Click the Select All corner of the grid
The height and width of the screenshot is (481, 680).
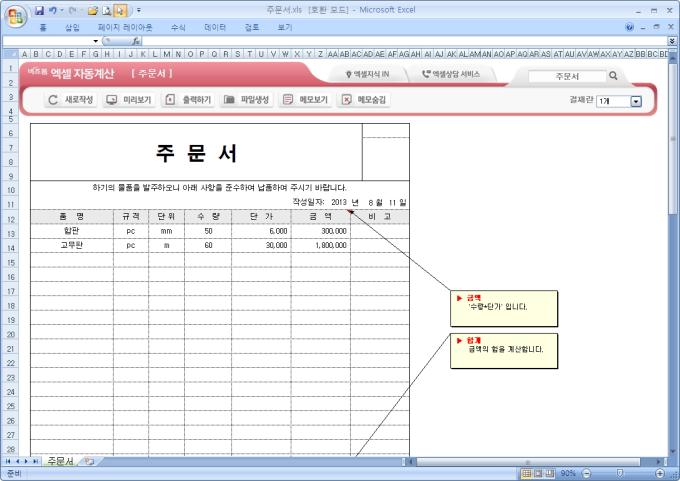click(10, 54)
